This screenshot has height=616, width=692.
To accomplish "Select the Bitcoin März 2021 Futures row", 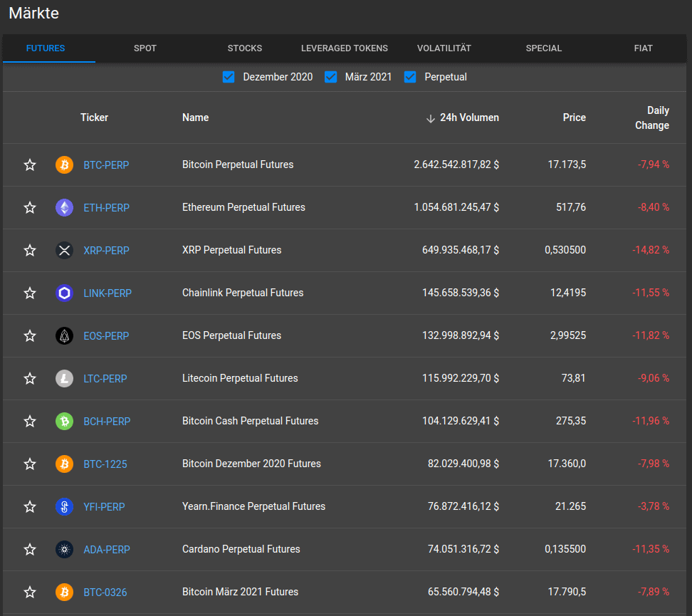I will pos(240,592).
